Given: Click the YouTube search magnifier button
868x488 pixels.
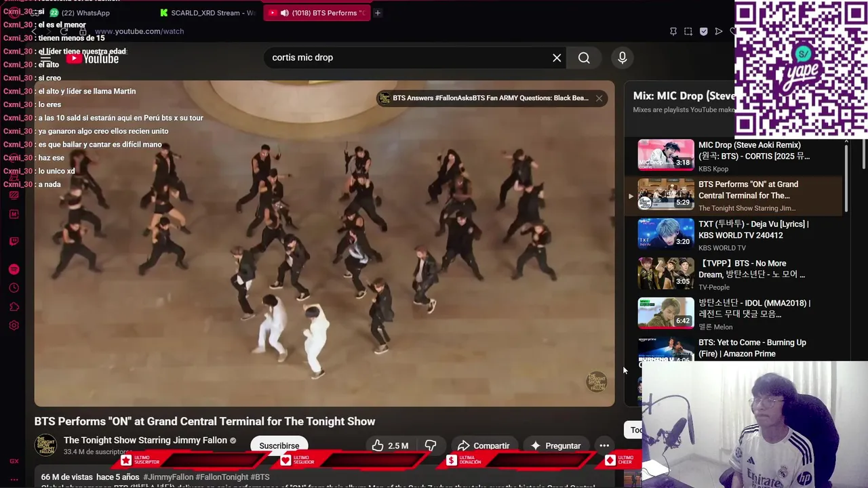Looking at the screenshot, I should pos(584,58).
